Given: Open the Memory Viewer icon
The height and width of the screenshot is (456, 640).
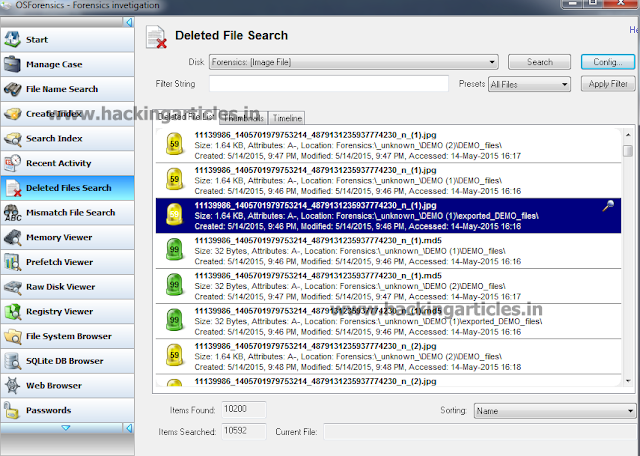Looking at the screenshot, I should 12,237.
